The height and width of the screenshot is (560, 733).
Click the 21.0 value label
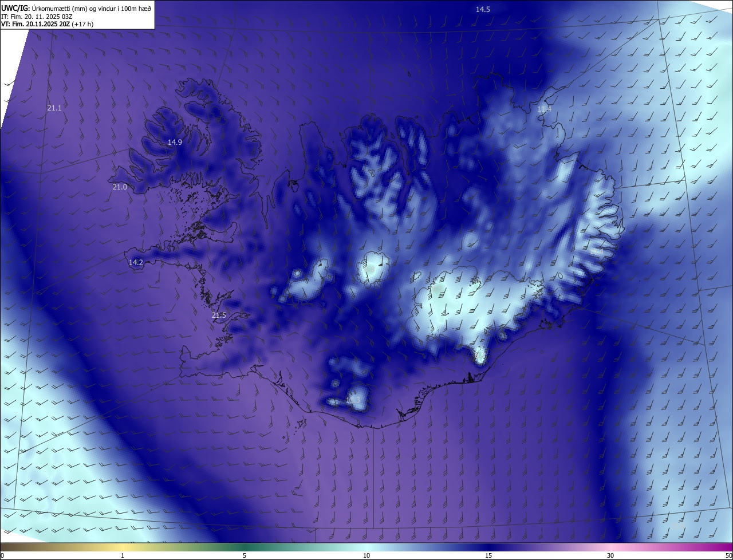[120, 187]
